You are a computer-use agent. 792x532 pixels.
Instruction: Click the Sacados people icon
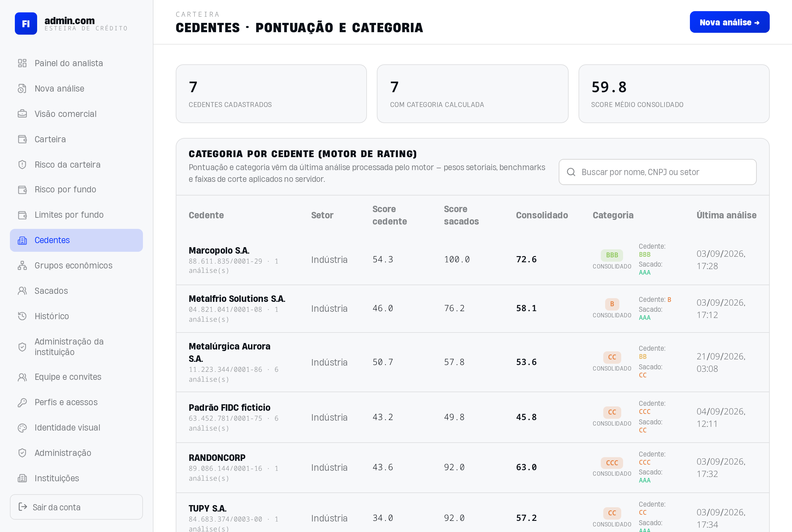click(x=22, y=291)
